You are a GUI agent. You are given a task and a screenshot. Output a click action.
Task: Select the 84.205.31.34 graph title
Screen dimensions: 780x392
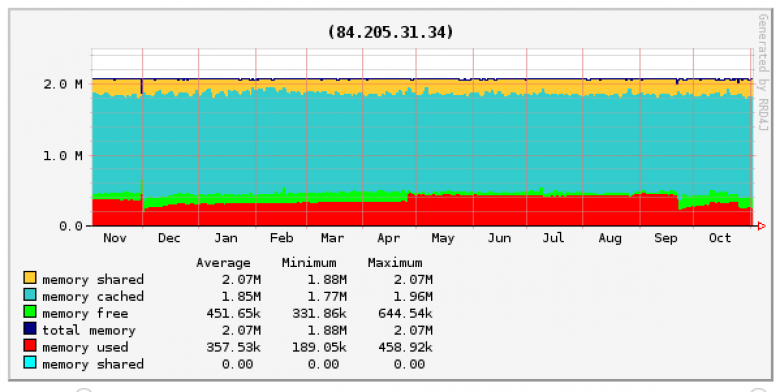point(390,32)
